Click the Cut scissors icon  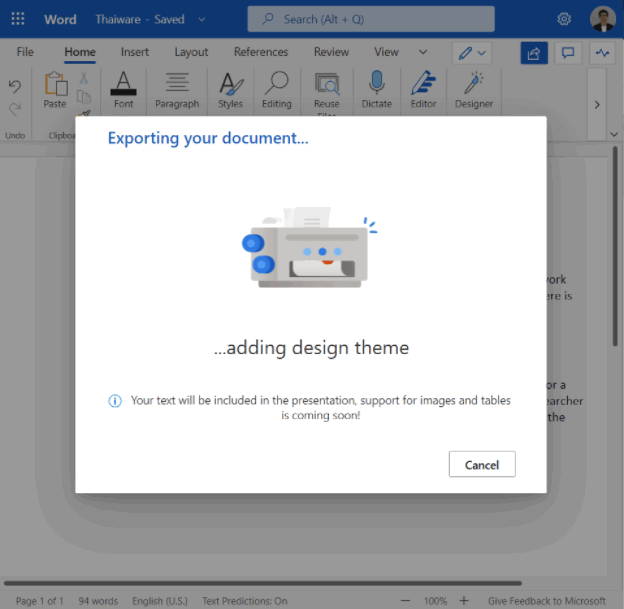pyautogui.click(x=84, y=78)
